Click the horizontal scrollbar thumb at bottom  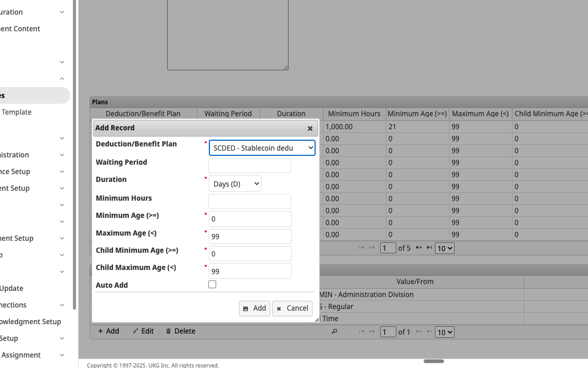tap(434, 361)
